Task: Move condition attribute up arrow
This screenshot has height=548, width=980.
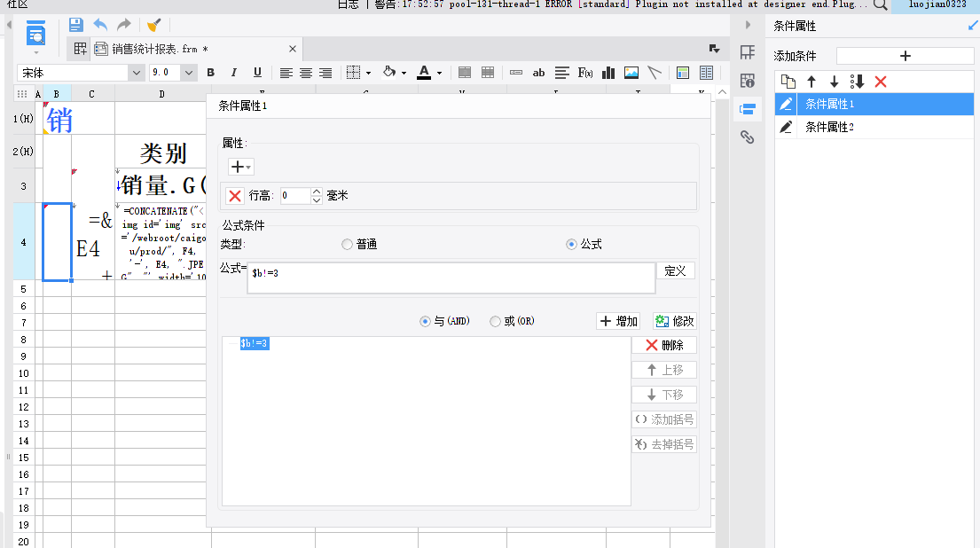Action: pyautogui.click(x=811, y=82)
